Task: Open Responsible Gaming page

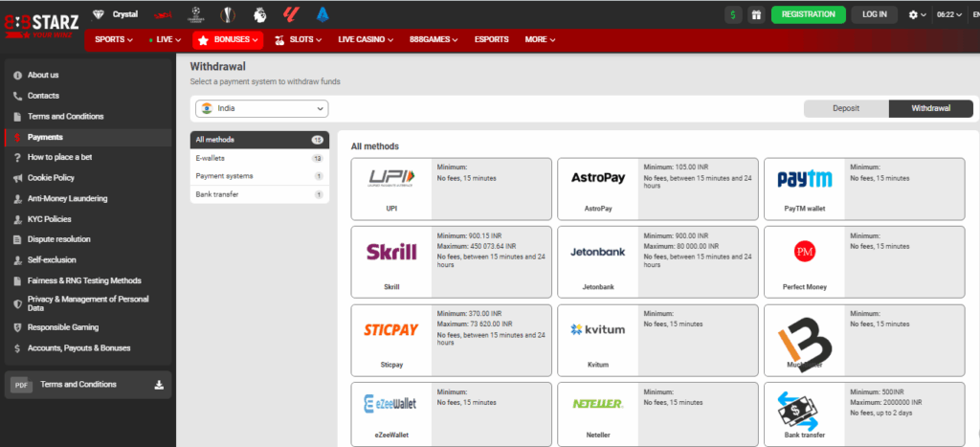Action: (88, 327)
